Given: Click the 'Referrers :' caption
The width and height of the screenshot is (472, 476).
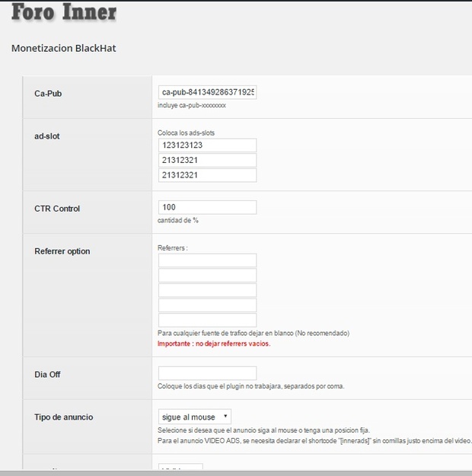Looking at the screenshot, I should (173, 248).
